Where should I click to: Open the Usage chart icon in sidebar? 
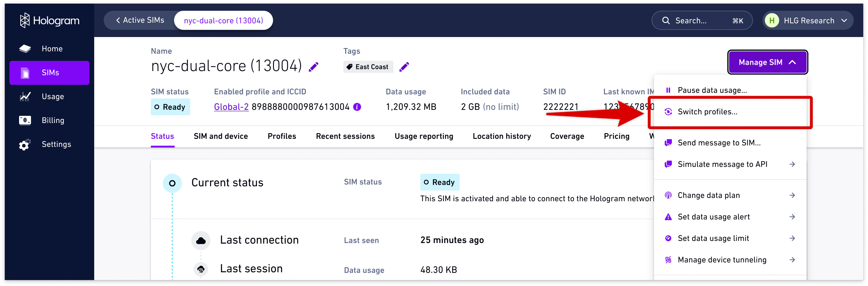coord(25,96)
